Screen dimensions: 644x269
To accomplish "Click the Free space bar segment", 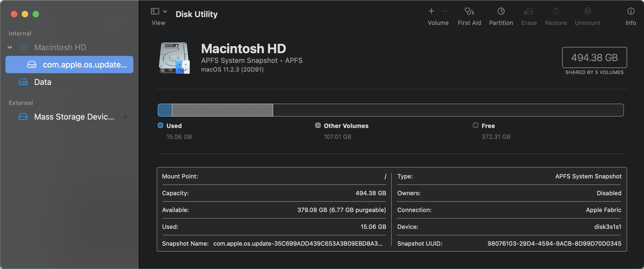I will tap(448, 110).
